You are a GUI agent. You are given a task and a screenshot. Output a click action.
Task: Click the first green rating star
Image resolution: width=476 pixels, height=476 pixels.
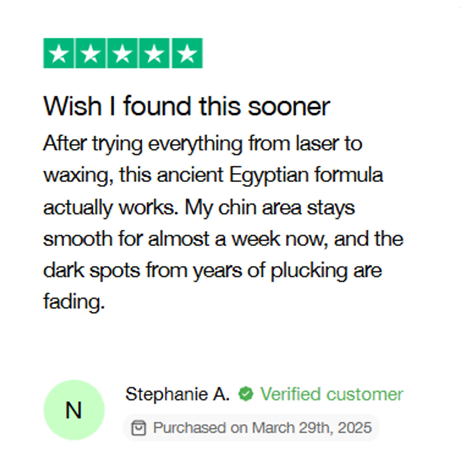(x=59, y=53)
